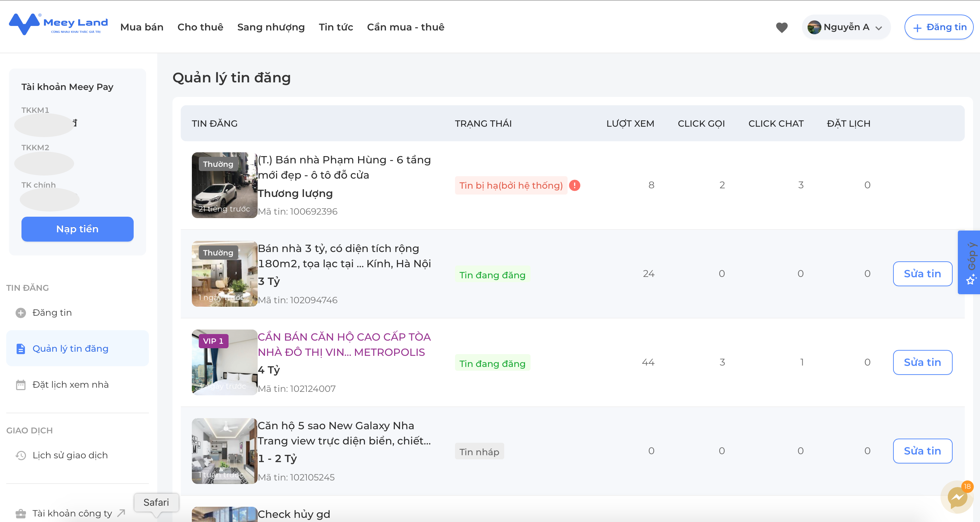Expand the Nguyễn A account dropdown

(879, 28)
